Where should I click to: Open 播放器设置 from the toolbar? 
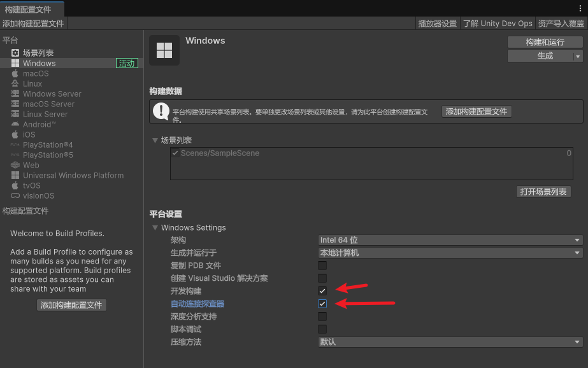pos(437,24)
